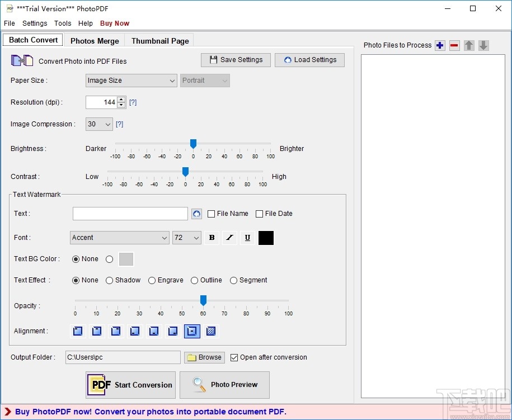
Task: Switch to the Photos Merge tab
Action: pos(94,40)
